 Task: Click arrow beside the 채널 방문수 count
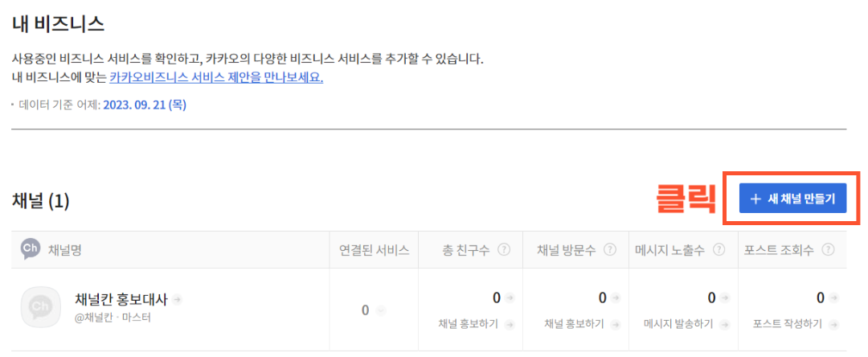616,298
